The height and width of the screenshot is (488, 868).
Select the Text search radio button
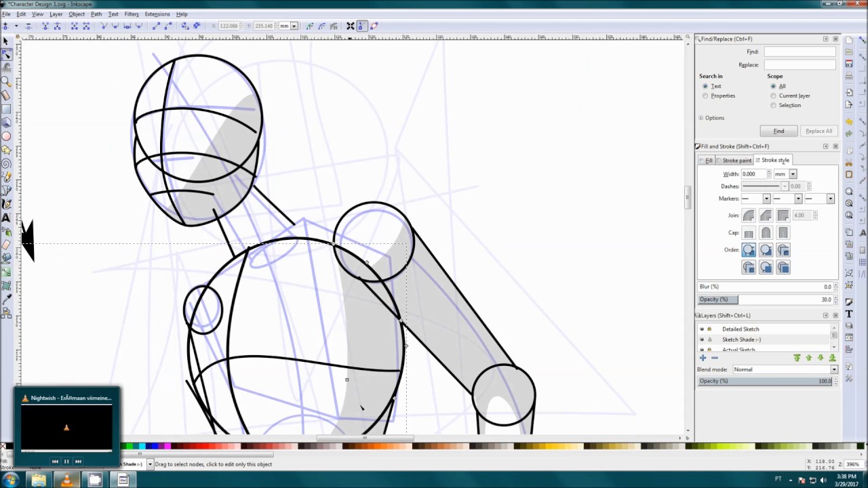point(705,86)
